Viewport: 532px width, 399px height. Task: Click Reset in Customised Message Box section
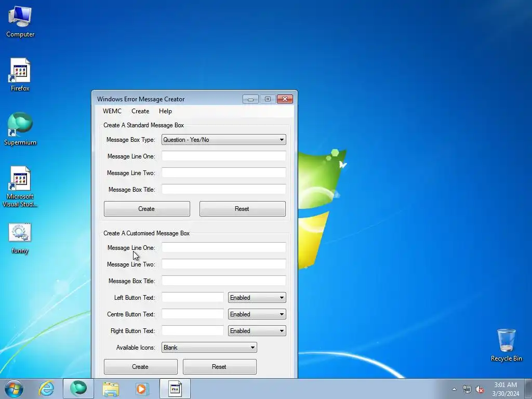[220, 367]
